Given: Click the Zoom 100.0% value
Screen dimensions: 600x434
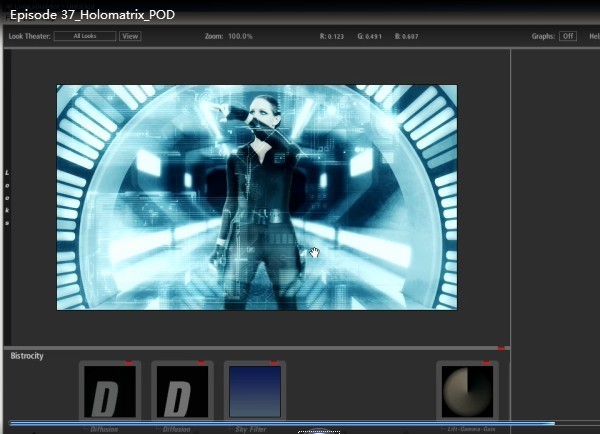Looking at the screenshot, I should (x=240, y=36).
